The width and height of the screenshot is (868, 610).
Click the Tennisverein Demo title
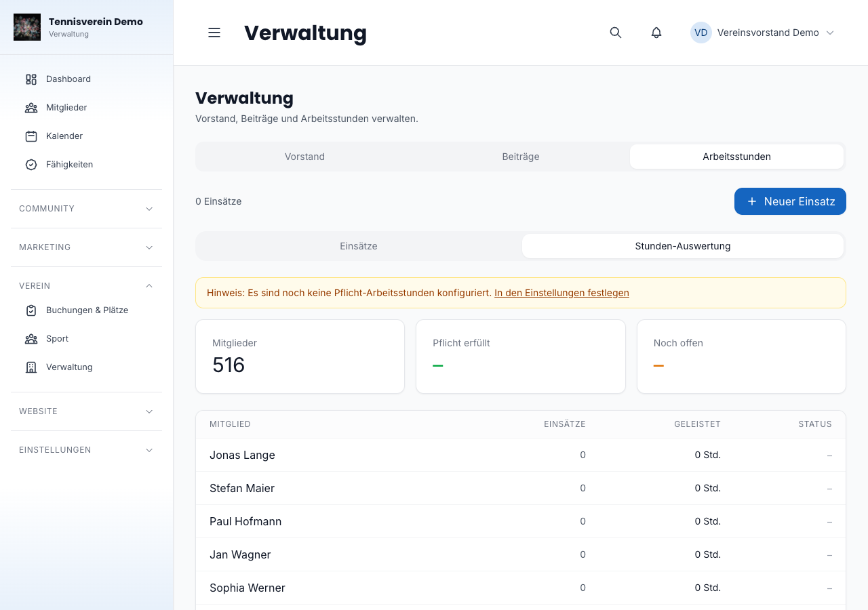tap(96, 22)
